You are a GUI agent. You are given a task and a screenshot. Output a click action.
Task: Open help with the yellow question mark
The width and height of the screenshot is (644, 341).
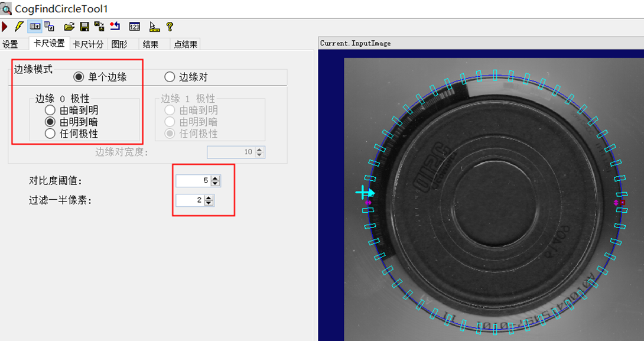point(170,27)
